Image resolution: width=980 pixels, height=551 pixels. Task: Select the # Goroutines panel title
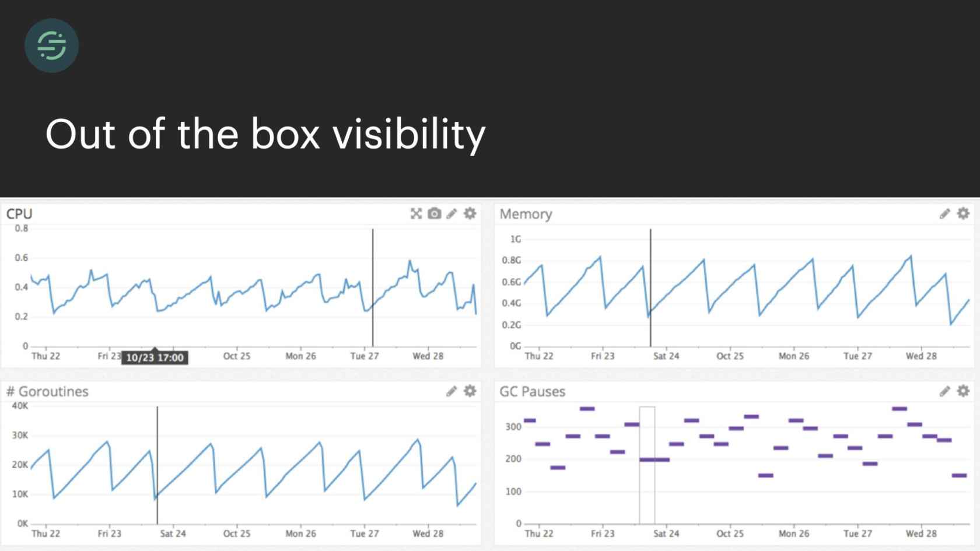47,391
